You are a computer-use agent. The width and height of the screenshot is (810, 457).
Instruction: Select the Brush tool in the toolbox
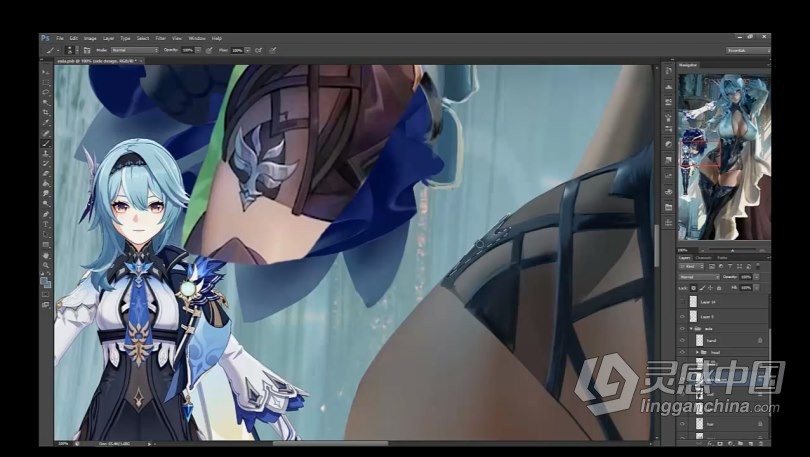pyautogui.click(x=45, y=143)
